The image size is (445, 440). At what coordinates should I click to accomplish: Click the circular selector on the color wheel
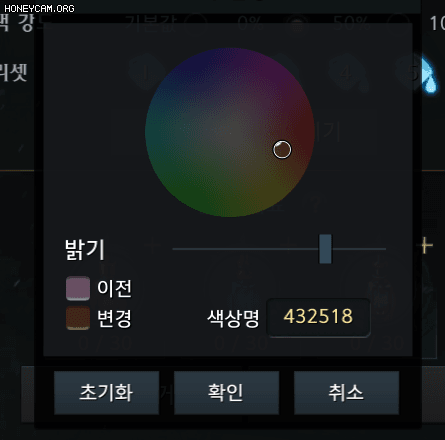pyautogui.click(x=282, y=149)
